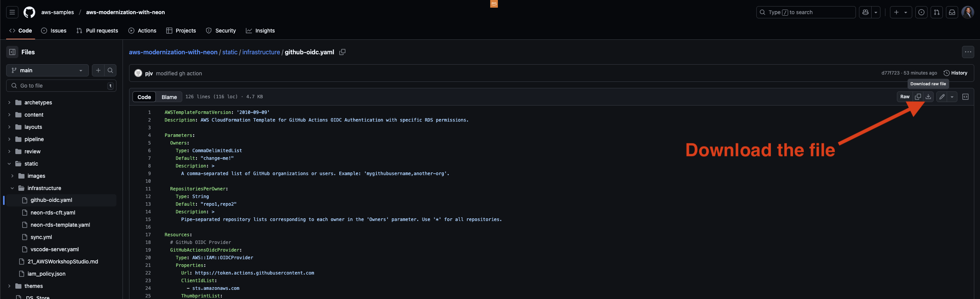Collapse the infrastructure folder
The width and height of the screenshot is (980, 299).
[x=12, y=188]
